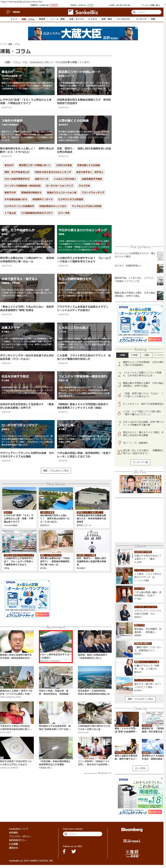
Task: Select the ソーシャル ranking tab
Action: click(x=158, y=355)
